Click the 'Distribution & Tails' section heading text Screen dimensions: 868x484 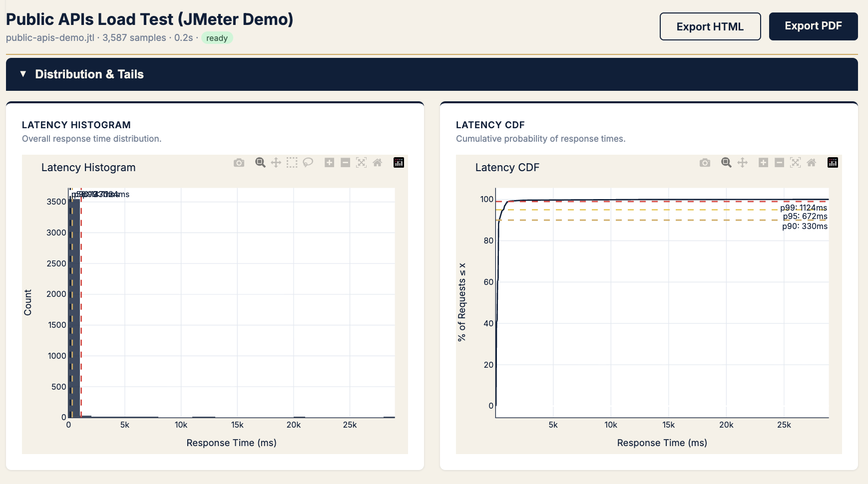click(x=89, y=74)
